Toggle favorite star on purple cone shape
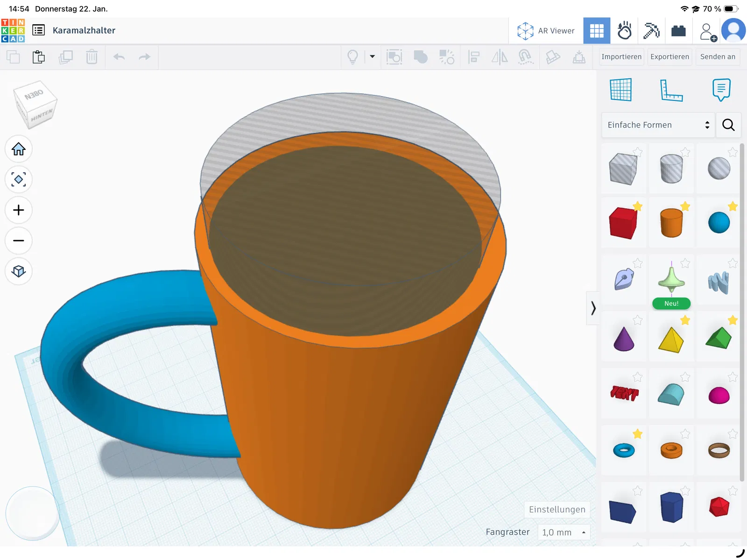 click(637, 320)
